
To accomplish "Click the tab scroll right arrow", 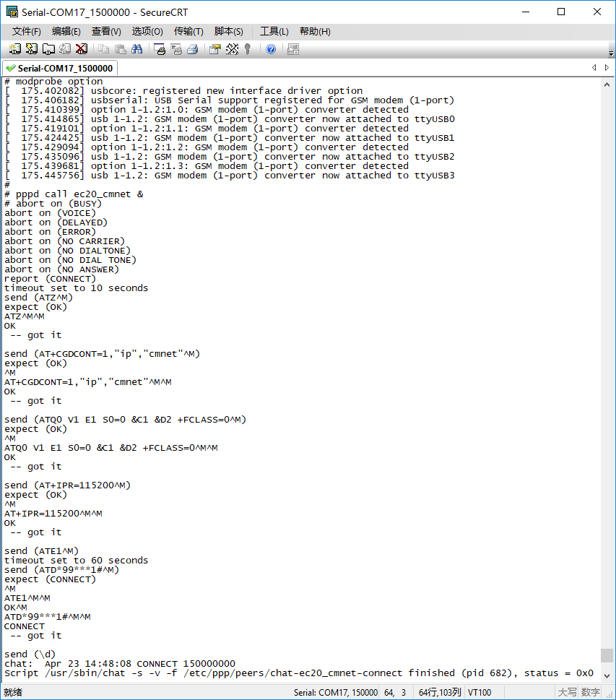I will (607, 67).
